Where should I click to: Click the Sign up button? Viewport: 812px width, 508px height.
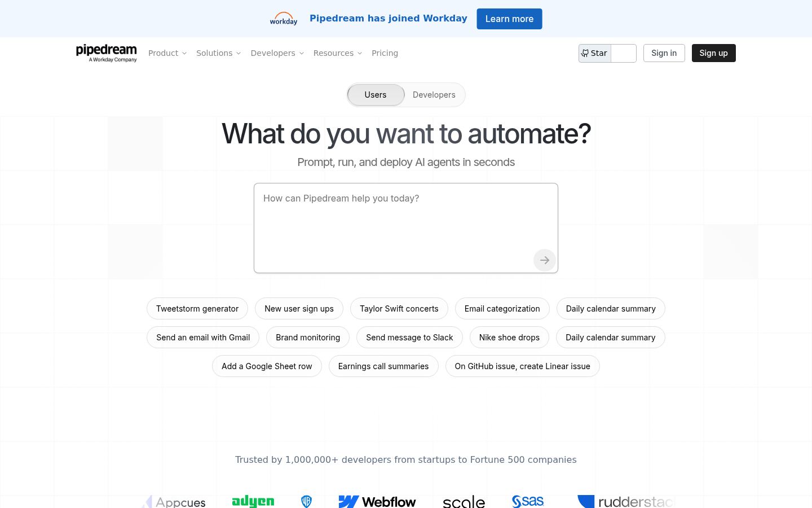(714, 53)
